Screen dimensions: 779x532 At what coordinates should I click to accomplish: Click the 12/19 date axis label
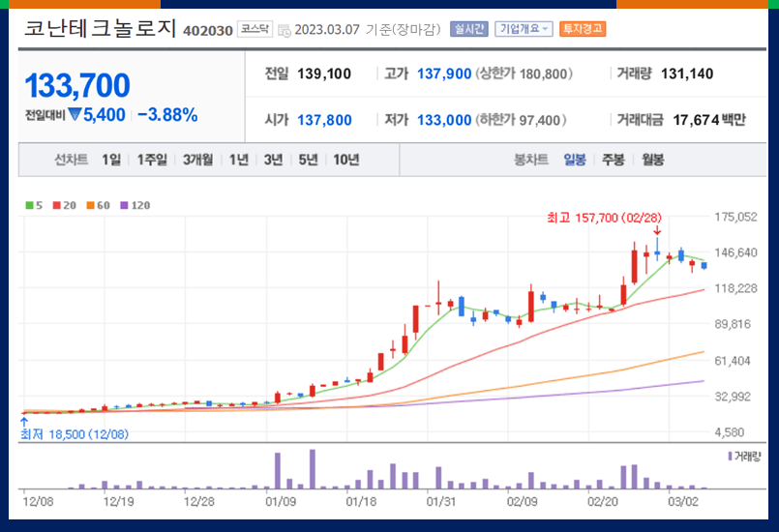point(119,501)
